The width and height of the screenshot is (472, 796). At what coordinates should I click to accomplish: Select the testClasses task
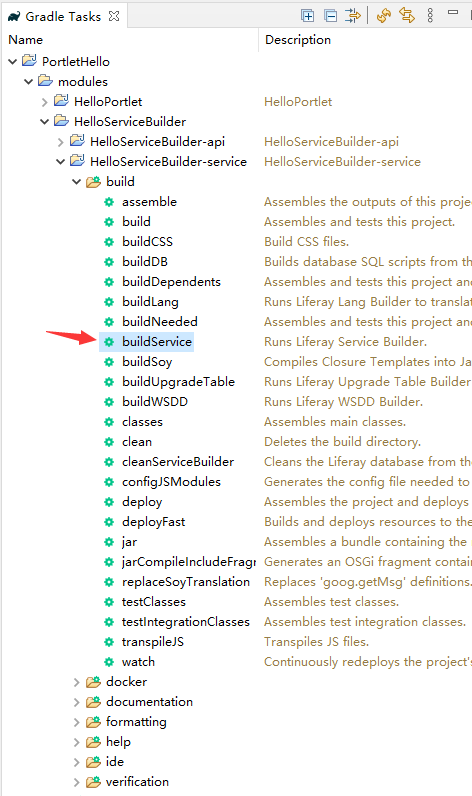pos(154,602)
